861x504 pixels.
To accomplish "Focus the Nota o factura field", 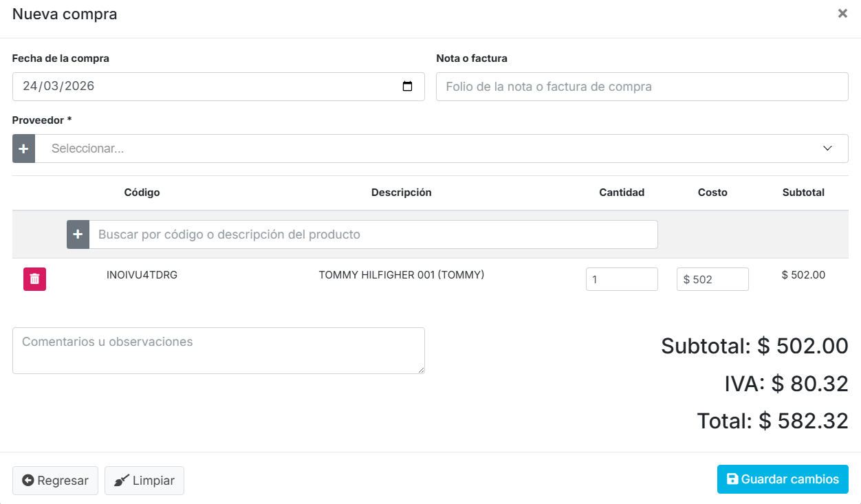I will click(642, 87).
